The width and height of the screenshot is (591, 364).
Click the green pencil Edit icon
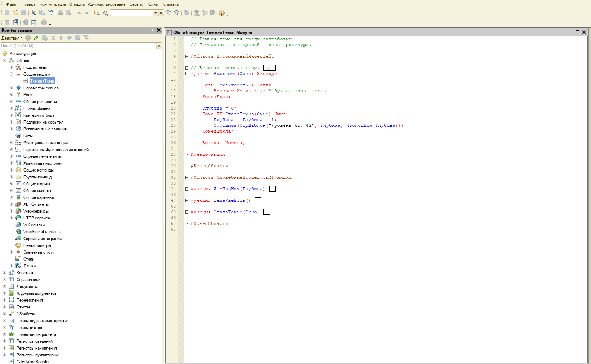tap(36, 38)
